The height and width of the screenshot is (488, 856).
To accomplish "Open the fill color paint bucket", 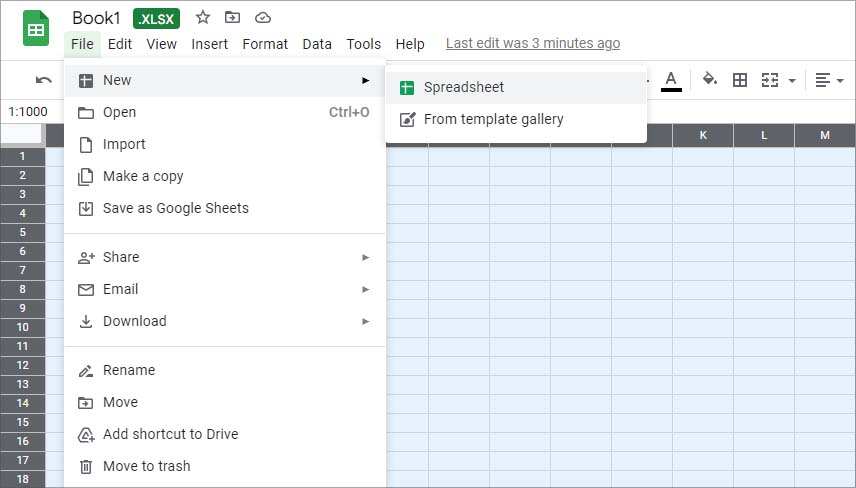I will pyautogui.click(x=710, y=80).
